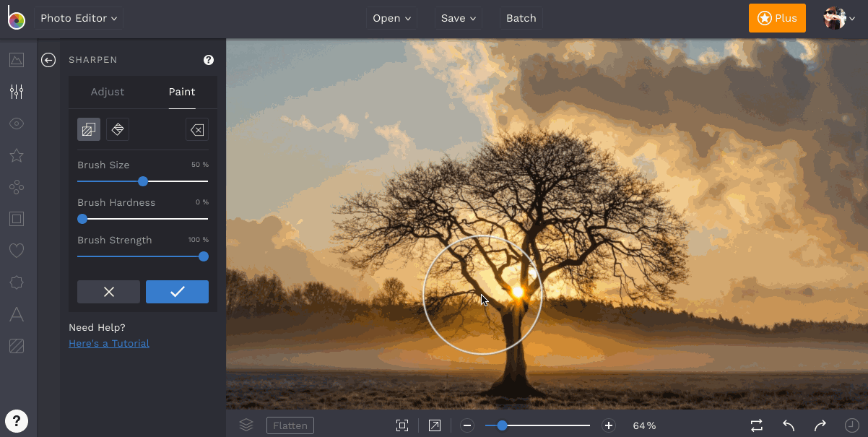Open Sharpen help question mark
The height and width of the screenshot is (437, 868).
pos(209,60)
